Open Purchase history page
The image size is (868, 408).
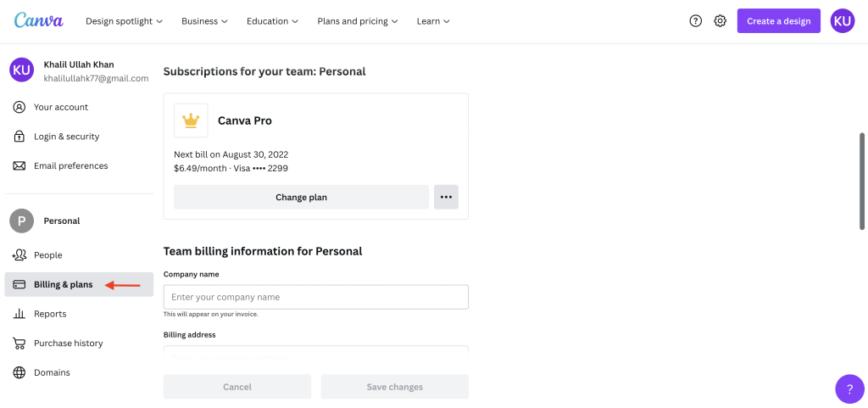point(68,344)
